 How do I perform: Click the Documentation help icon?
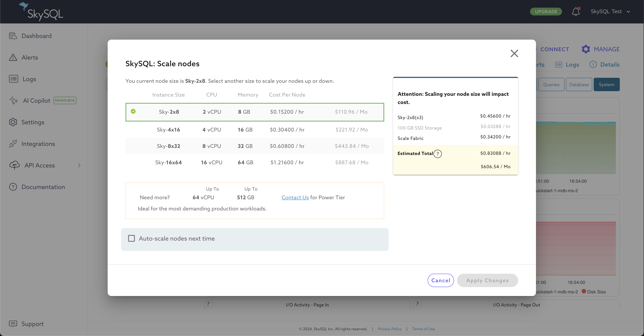click(x=13, y=187)
